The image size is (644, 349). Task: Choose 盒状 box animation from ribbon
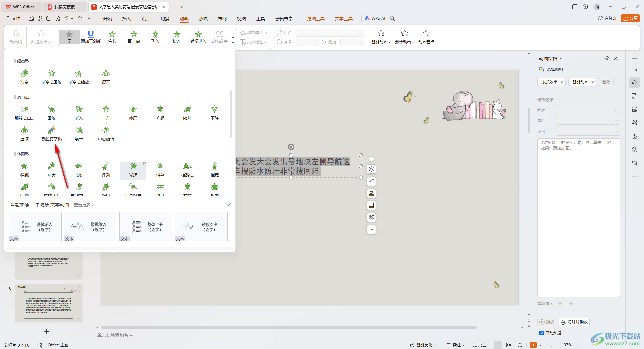tap(112, 37)
